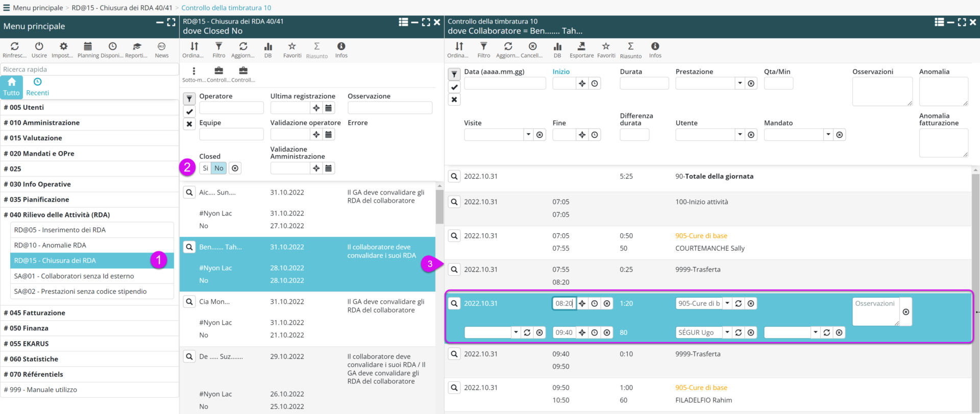Image resolution: width=980 pixels, height=414 pixels.
Task: Click the Uscire power icon
Action: pos(39,47)
